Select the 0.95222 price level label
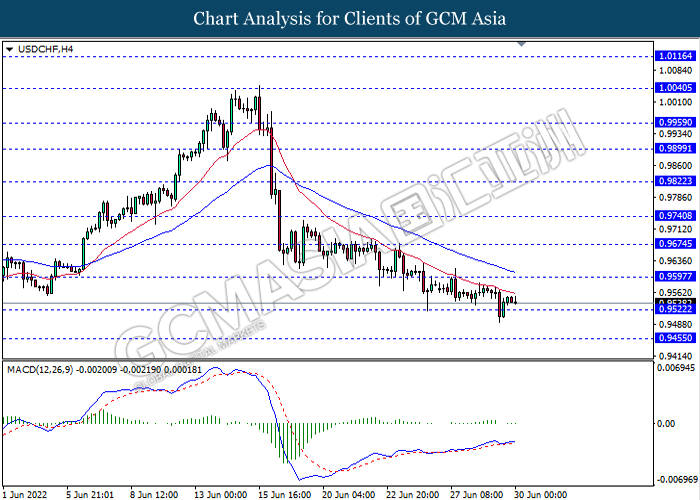 pos(675,309)
